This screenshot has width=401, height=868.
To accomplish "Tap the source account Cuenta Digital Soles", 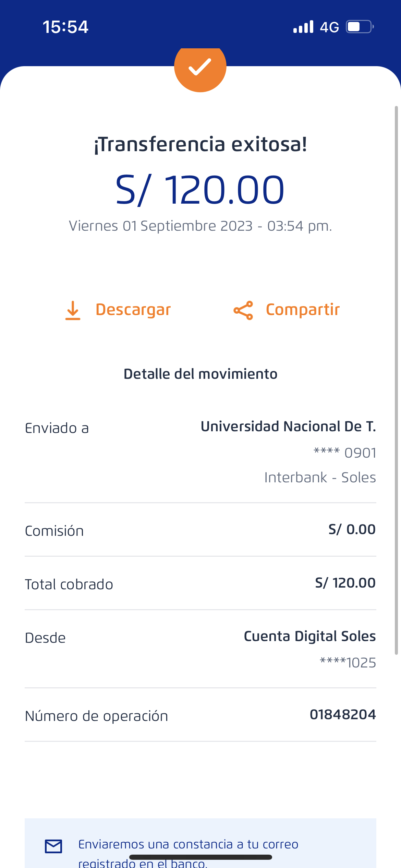I will tap(310, 636).
